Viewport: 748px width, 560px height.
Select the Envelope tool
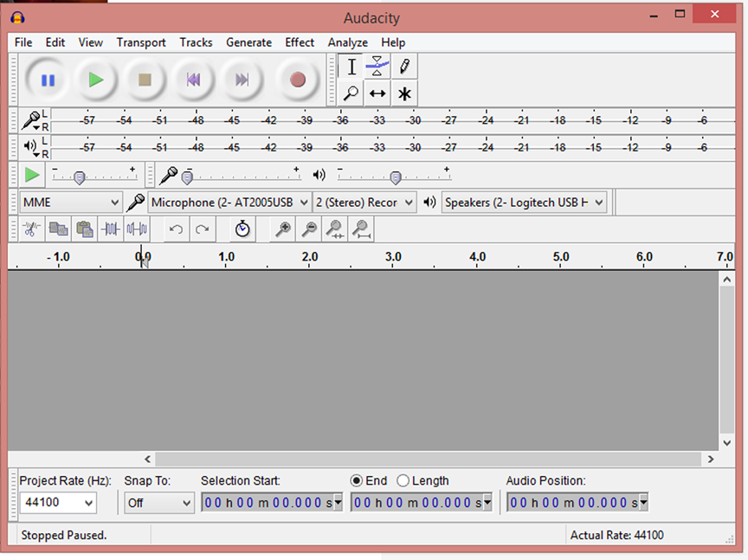coord(377,67)
